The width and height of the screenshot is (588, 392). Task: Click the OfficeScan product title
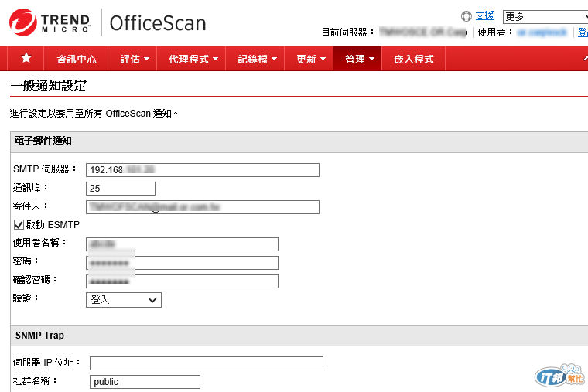(158, 23)
